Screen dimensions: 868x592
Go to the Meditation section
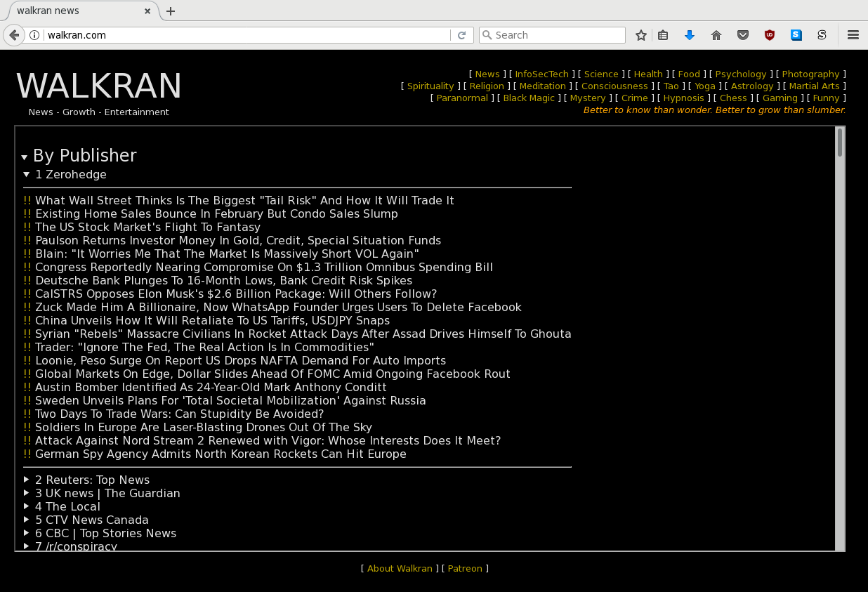pyautogui.click(x=543, y=86)
